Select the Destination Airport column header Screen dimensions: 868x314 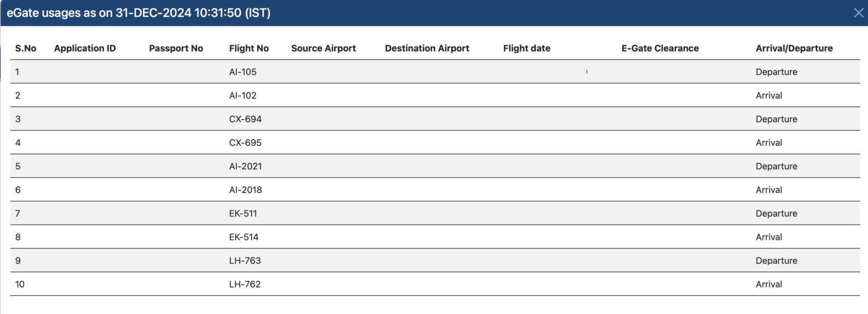click(x=427, y=49)
